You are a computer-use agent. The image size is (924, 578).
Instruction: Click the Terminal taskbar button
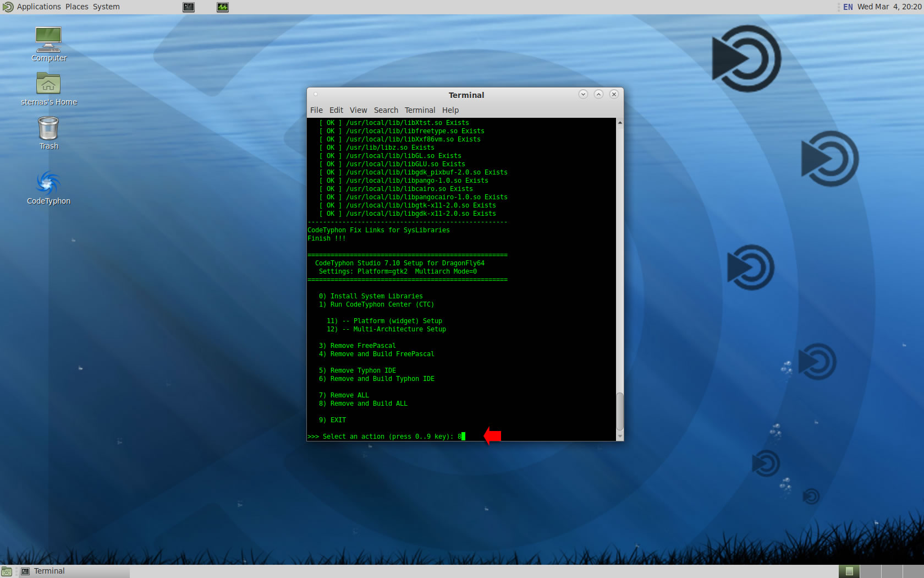point(74,571)
